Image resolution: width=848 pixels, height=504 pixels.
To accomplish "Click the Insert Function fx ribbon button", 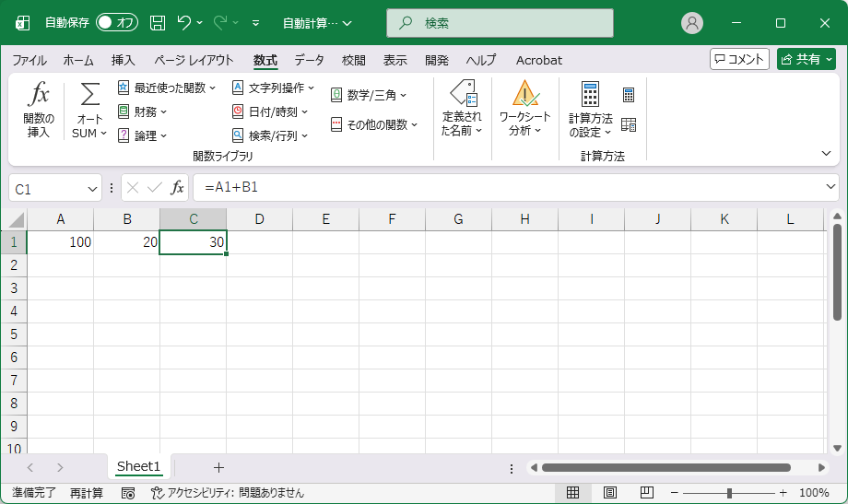I will 39,111.
